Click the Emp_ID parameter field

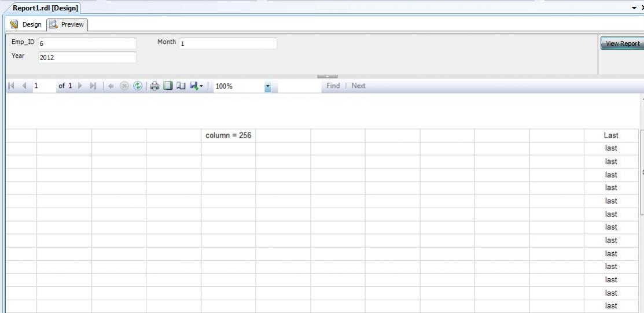(x=87, y=43)
